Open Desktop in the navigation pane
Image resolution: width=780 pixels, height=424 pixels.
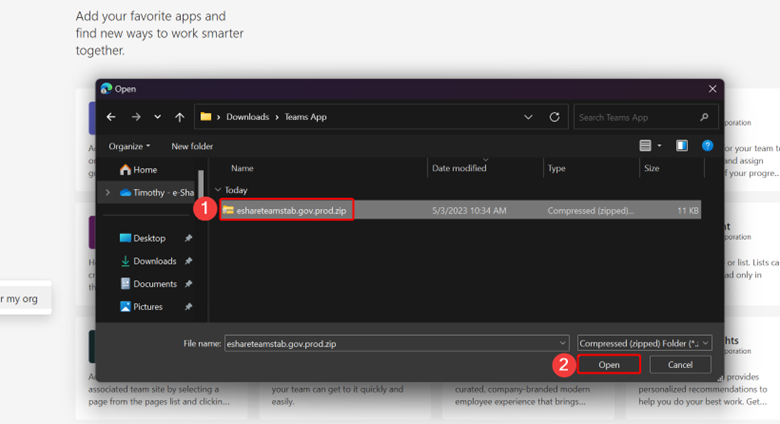142,238
